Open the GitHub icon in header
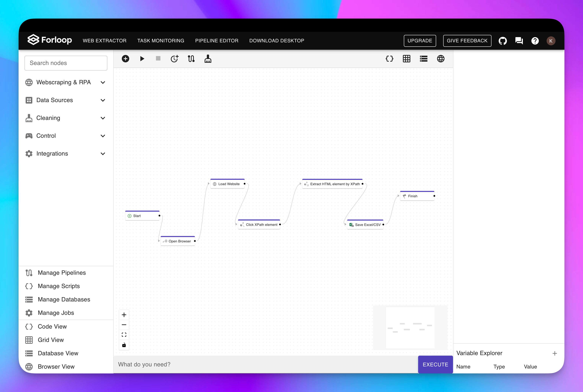583x392 pixels. click(x=502, y=41)
